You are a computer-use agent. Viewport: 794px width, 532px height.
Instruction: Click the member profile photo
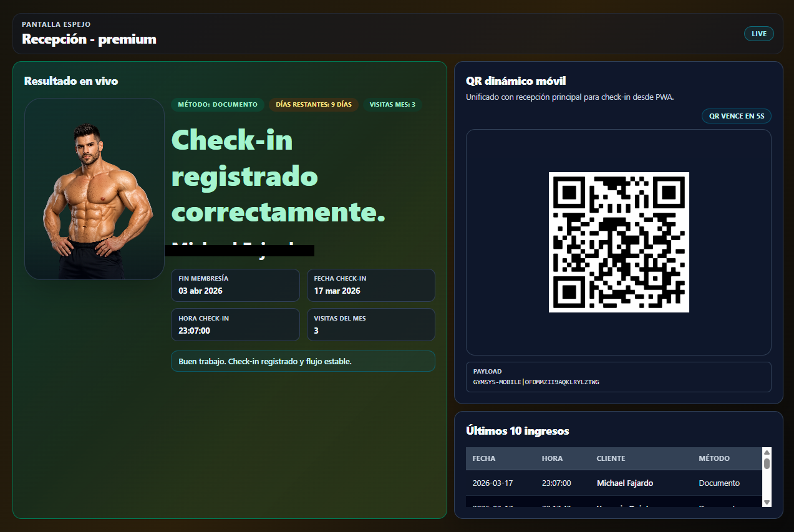pos(94,189)
